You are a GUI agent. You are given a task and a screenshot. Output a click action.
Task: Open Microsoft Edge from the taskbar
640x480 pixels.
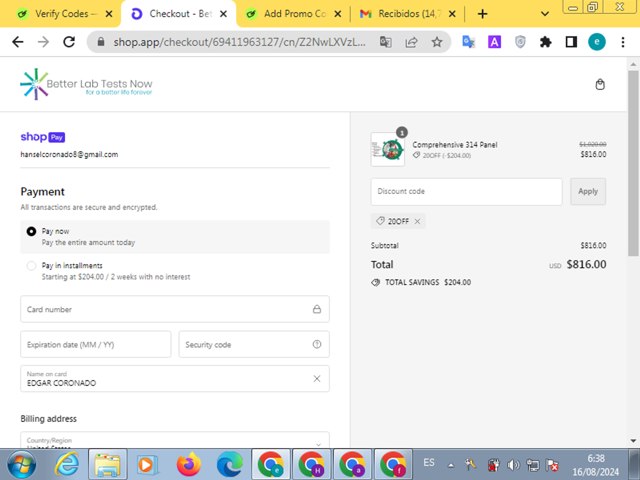230,464
